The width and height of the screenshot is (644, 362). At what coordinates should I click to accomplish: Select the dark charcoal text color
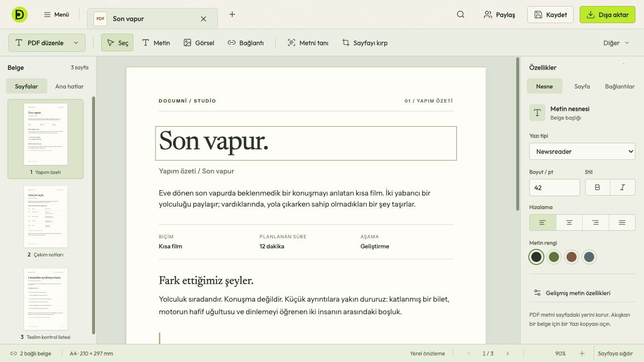[536, 257]
